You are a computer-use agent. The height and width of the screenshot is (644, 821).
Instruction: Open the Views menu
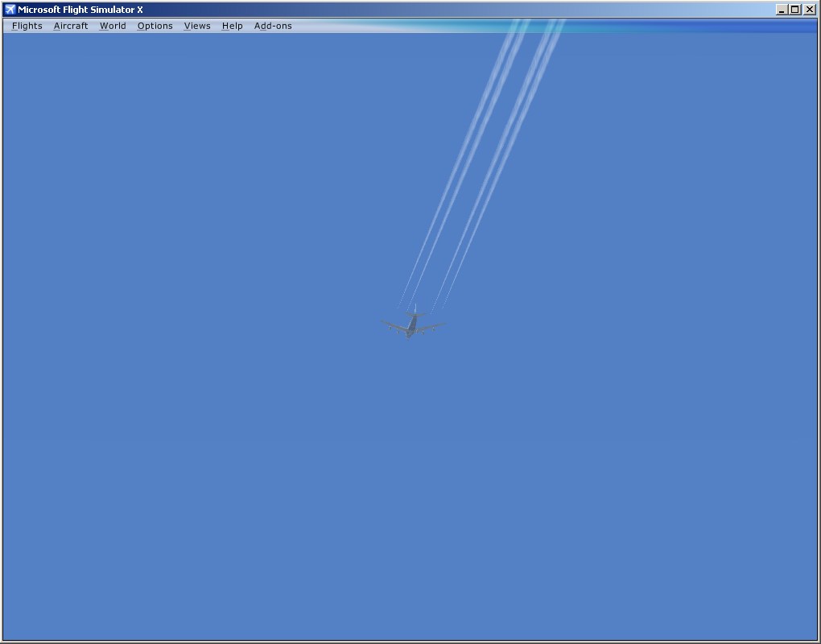(197, 26)
